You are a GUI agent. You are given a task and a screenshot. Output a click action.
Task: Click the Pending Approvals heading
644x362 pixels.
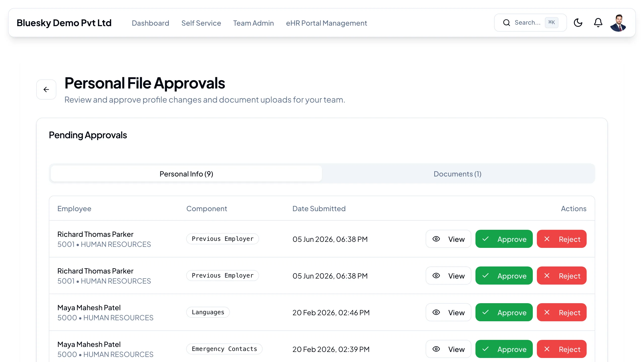click(x=88, y=135)
